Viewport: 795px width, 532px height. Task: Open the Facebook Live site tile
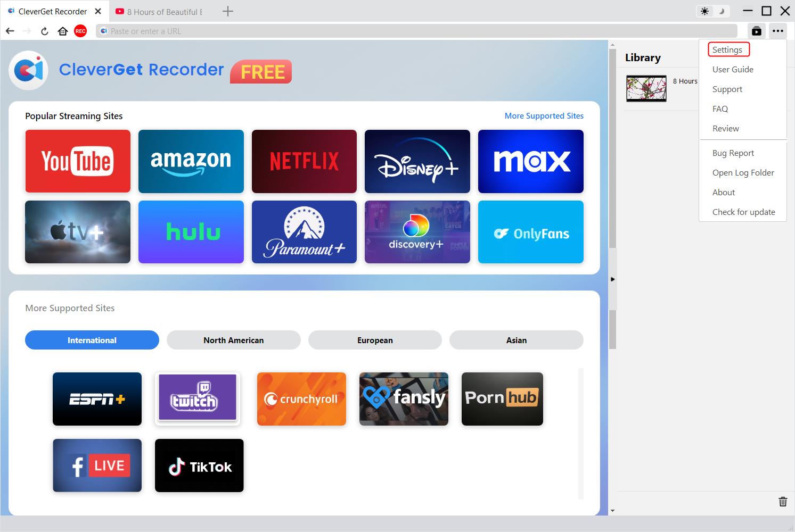97,465
